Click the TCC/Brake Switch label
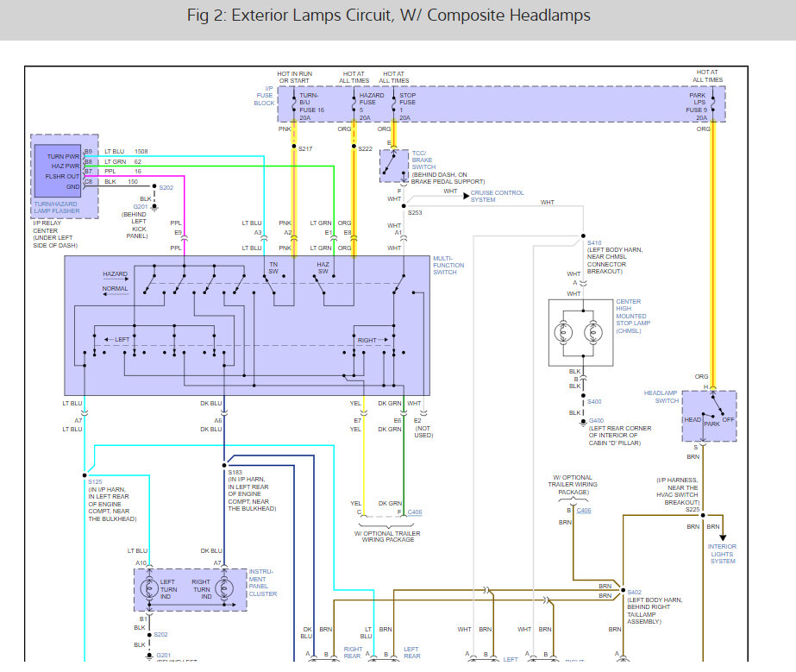The image size is (796, 672). point(423,160)
